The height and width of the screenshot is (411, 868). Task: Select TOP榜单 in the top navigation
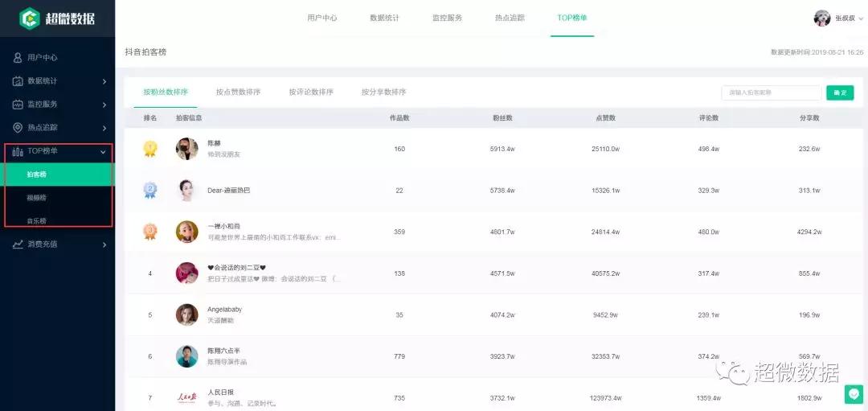pos(572,18)
